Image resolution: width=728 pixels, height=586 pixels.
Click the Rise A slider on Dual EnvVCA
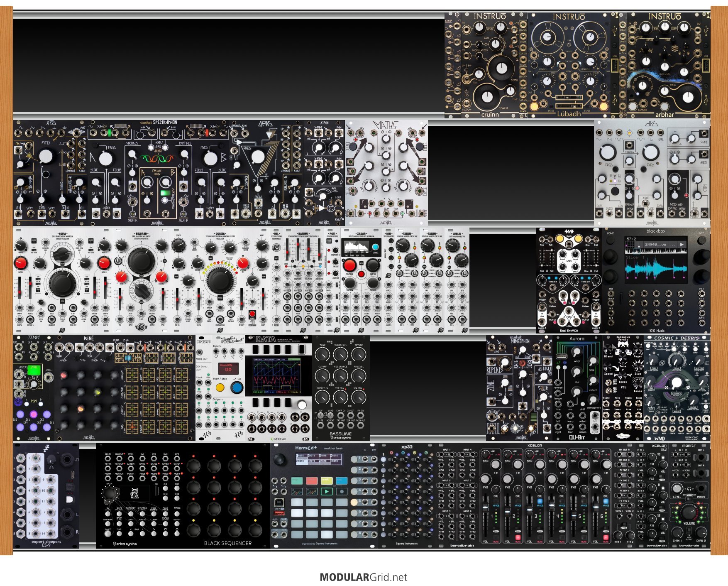pos(542,257)
